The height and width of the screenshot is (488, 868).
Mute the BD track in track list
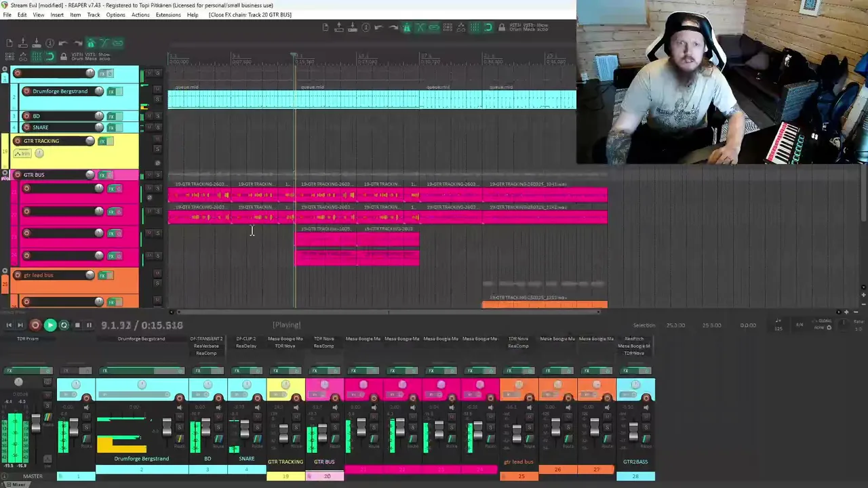point(149,117)
